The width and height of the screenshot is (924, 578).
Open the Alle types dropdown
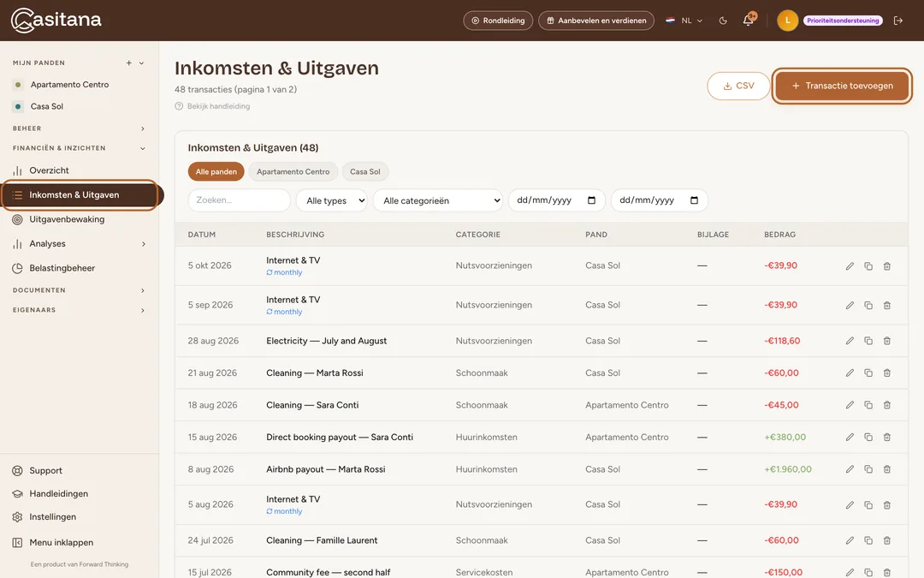click(x=332, y=200)
